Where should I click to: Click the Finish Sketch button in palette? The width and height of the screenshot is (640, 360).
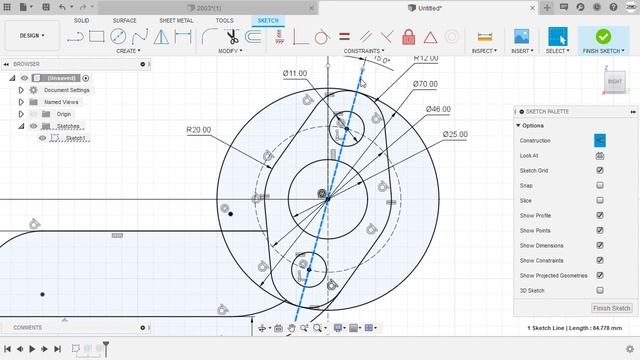tap(611, 308)
